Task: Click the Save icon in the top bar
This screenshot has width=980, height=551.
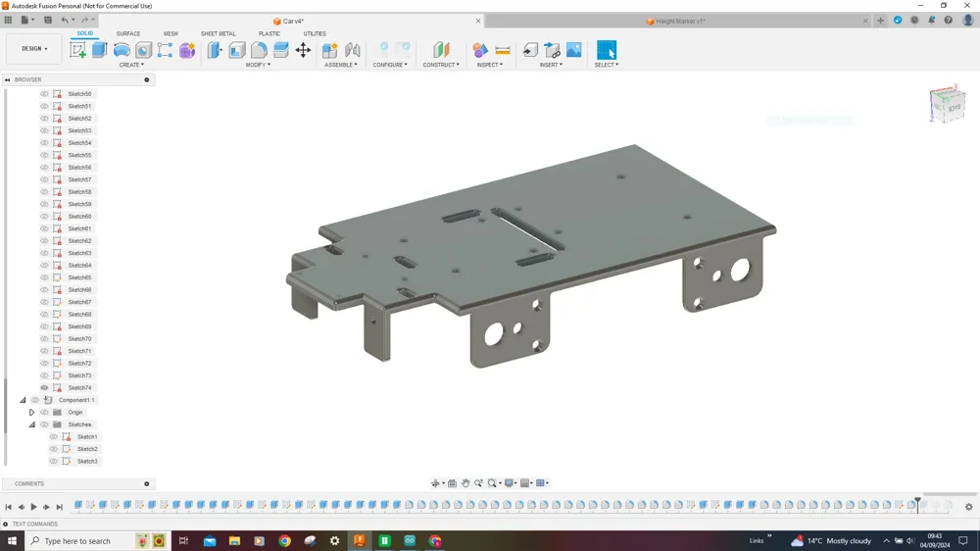Action: [48, 20]
